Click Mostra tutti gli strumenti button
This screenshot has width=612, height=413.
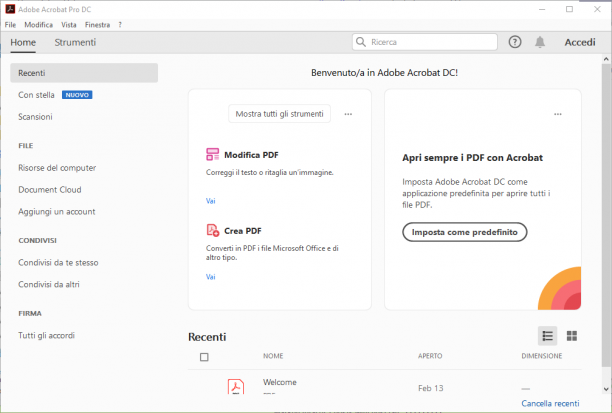tap(279, 114)
